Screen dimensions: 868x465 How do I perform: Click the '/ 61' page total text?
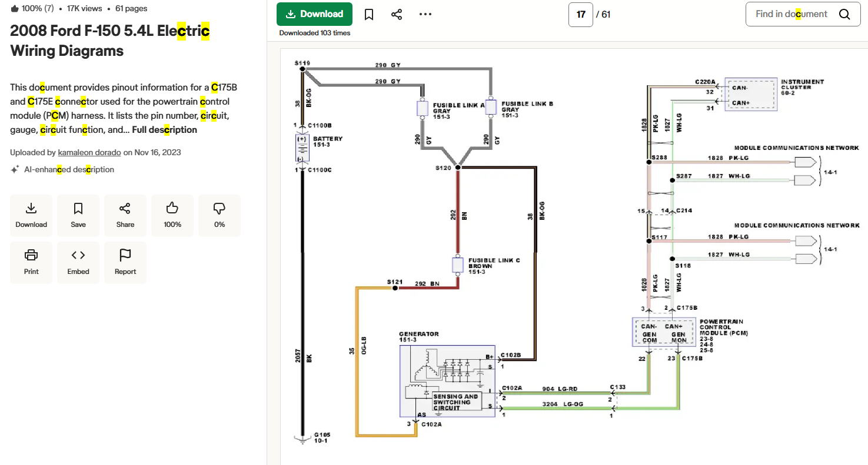[x=603, y=14]
